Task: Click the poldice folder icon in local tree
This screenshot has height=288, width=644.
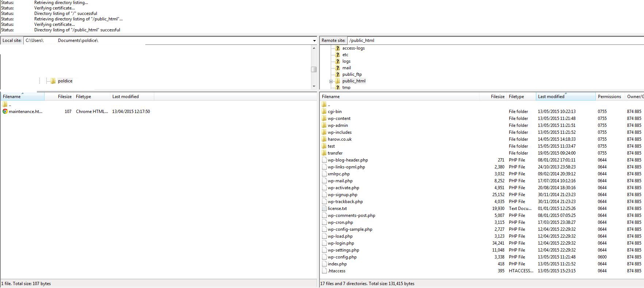Action: [53, 81]
